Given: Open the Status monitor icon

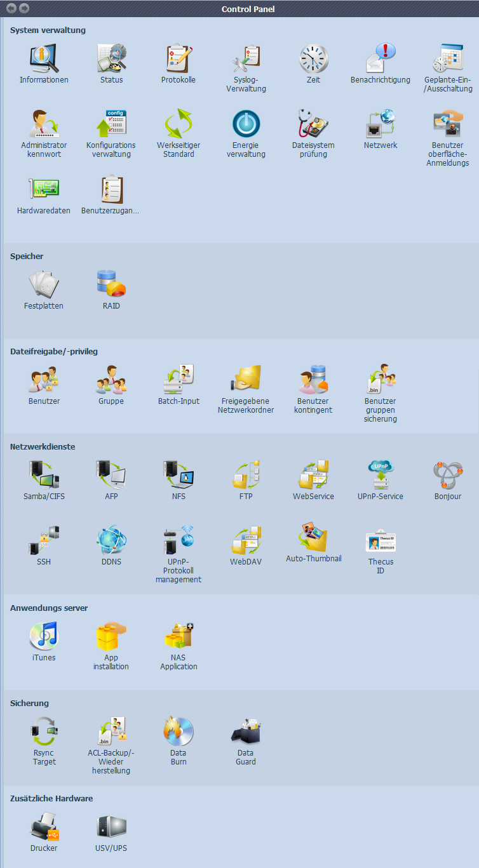Looking at the screenshot, I should tap(112, 59).
